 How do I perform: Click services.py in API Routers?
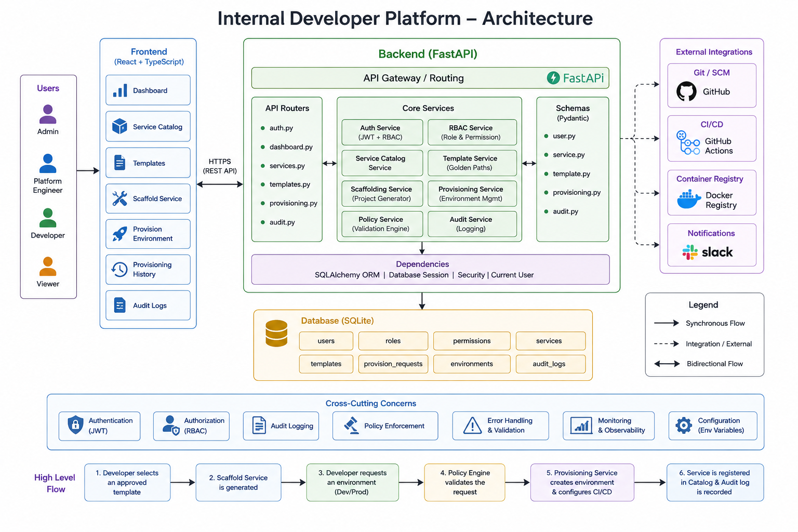point(287,166)
